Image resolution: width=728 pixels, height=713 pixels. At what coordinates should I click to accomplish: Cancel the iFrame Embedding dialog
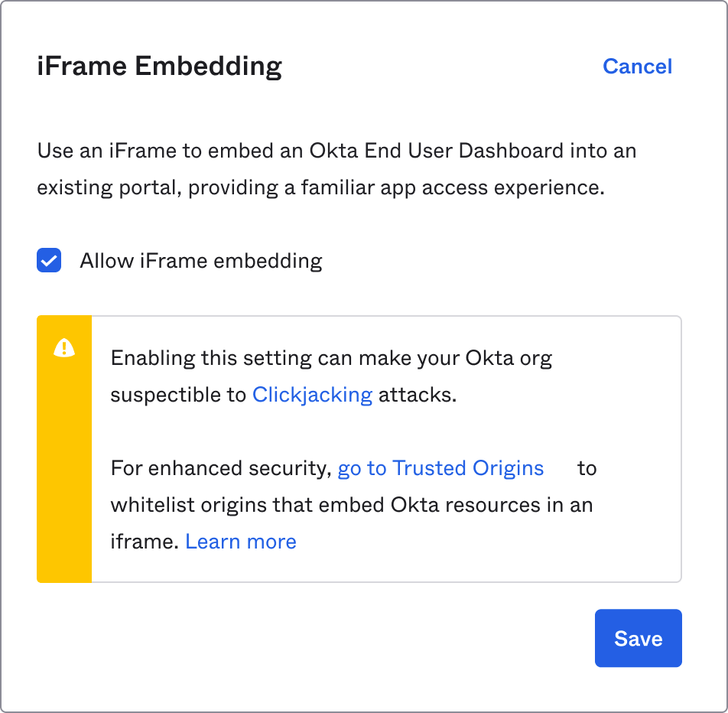pos(637,67)
